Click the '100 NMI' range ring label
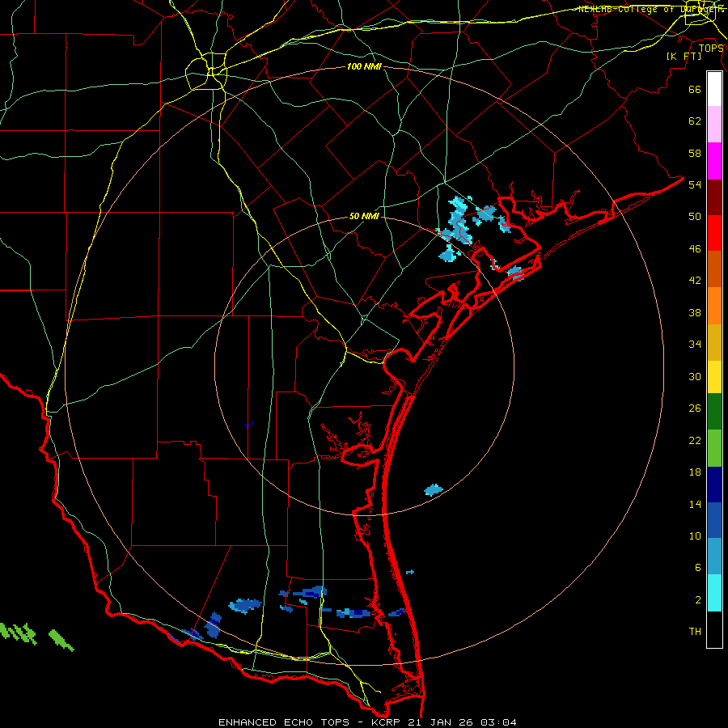The image size is (728, 728). click(364, 67)
